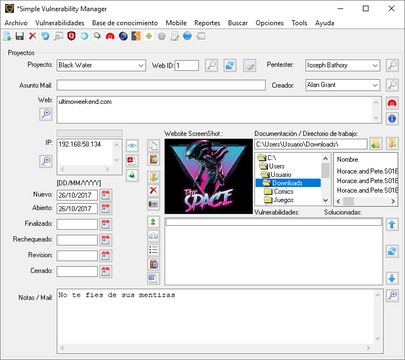Viewport: 405px width, 360px height.
Task: Click the open folder button by directory path
Action: pos(392,144)
